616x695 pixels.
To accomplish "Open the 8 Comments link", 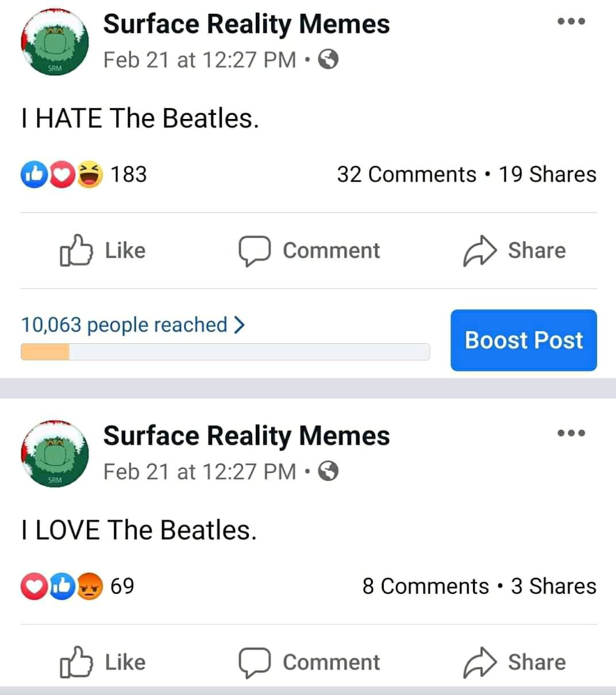I will coord(425,586).
